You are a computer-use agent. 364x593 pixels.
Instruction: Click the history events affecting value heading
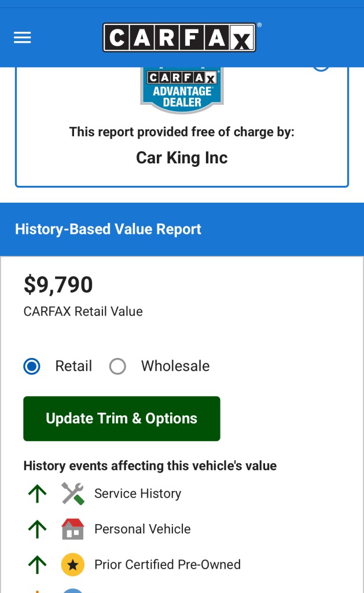(150, 466)
